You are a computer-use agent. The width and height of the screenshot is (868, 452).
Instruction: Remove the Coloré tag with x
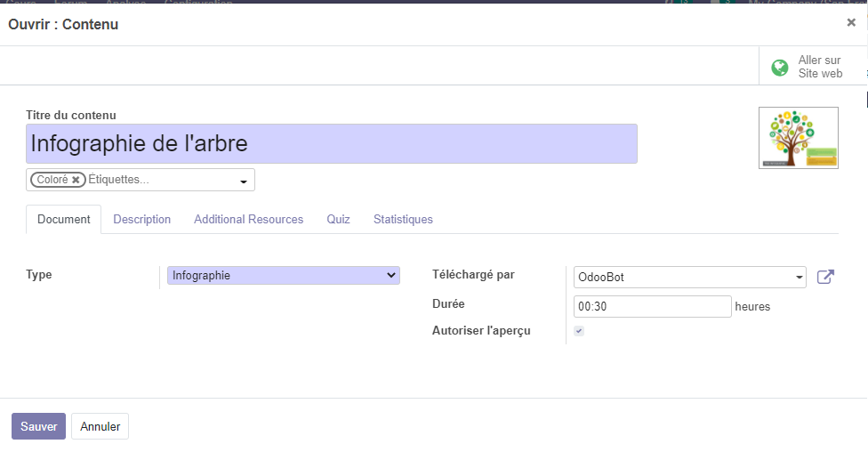pos(76,180)
